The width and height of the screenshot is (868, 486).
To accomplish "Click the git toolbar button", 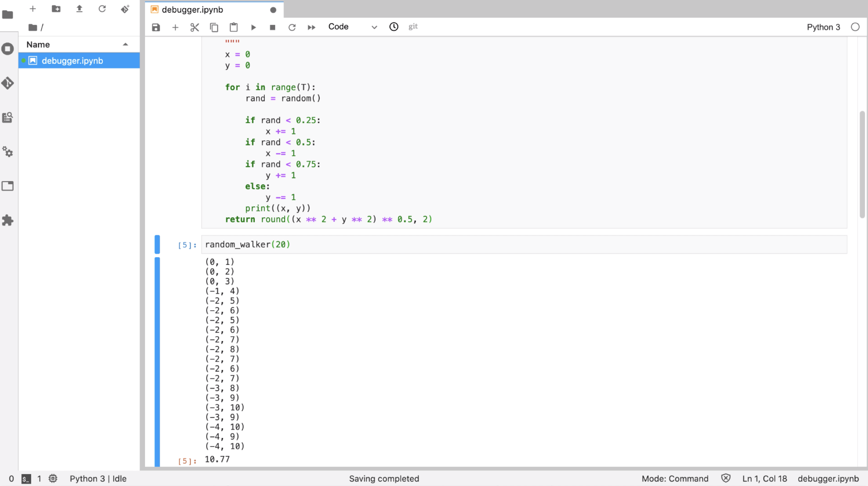I will tap(413, 27).
